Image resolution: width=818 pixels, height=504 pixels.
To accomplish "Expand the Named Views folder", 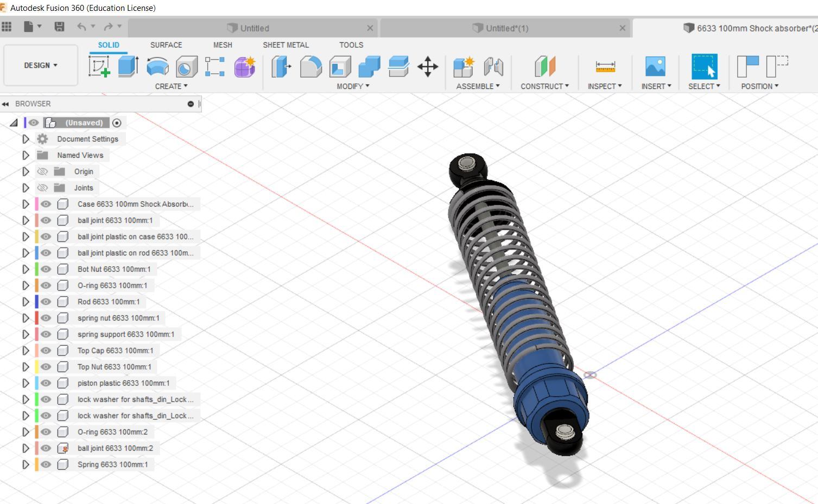I will tap(26, 155).
